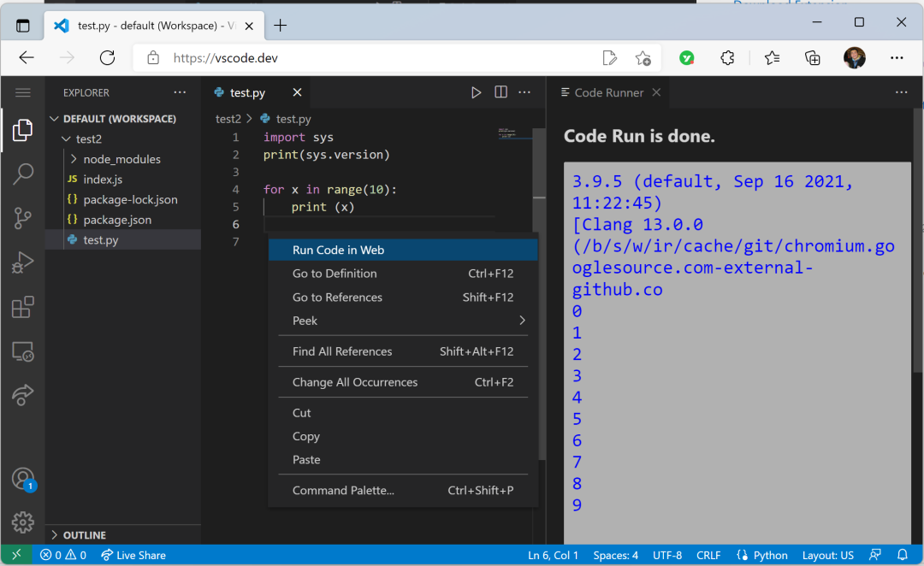Open Explorer Views and More Actions ellipsis
Screen dimensions: 924x566
tap(180, 92)
